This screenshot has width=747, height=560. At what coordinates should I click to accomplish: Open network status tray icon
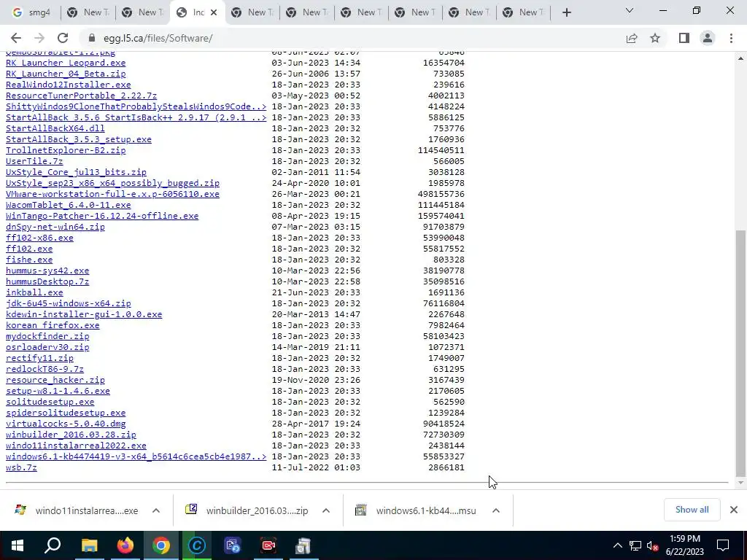point(635,545)
